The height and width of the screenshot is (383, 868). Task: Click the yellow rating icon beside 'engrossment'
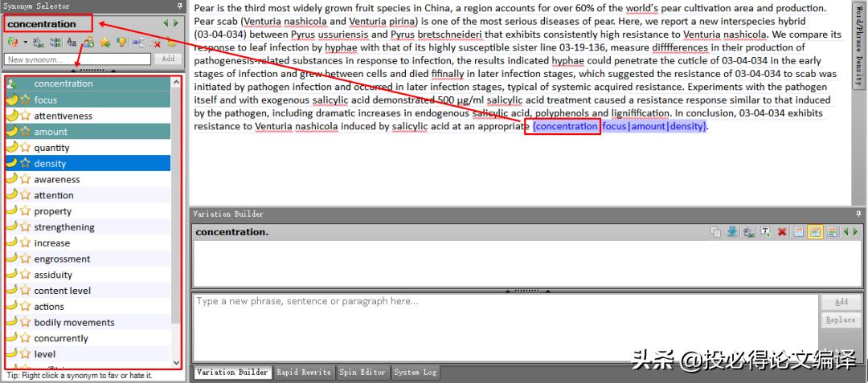tap(11, 259)
